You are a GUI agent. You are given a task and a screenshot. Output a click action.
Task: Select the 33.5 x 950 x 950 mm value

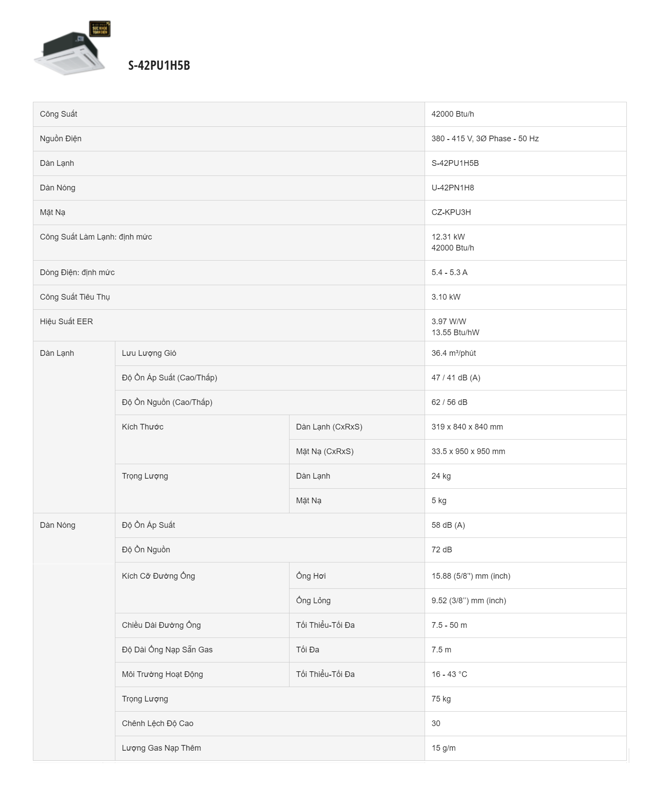pos(468,451)
